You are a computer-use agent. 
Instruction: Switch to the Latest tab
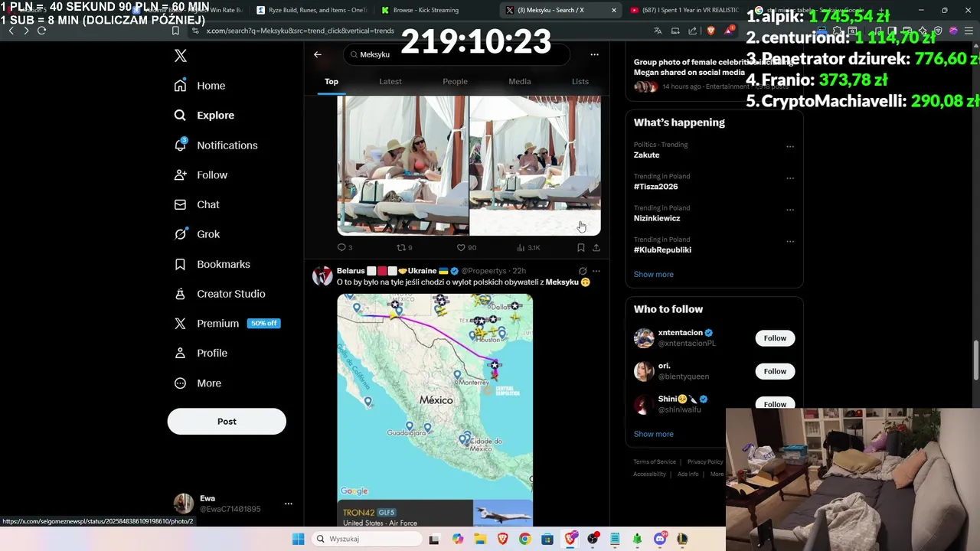390,82
